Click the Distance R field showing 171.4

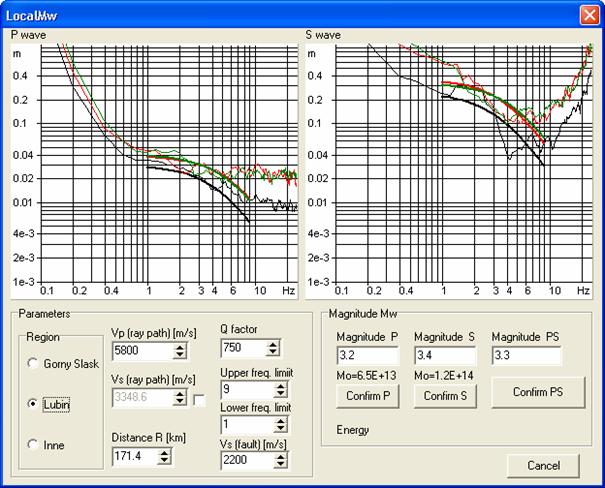[135, 457]
